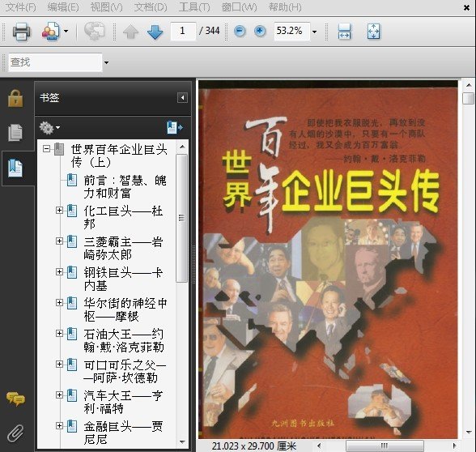Expand the 金融巨头——贾尼尼 bookmark
Viewport: 476px width, 452px height.
(60, 425)
